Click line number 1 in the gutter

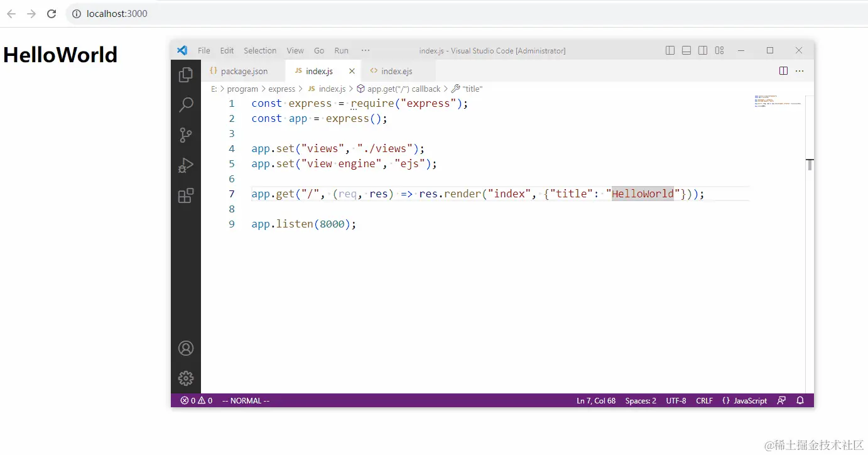[x=232, y=103]
